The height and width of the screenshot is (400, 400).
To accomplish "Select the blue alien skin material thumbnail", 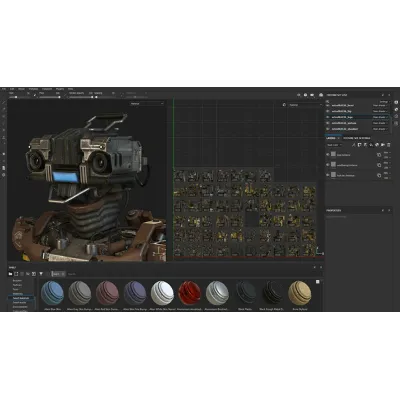I will click(52, 293).
